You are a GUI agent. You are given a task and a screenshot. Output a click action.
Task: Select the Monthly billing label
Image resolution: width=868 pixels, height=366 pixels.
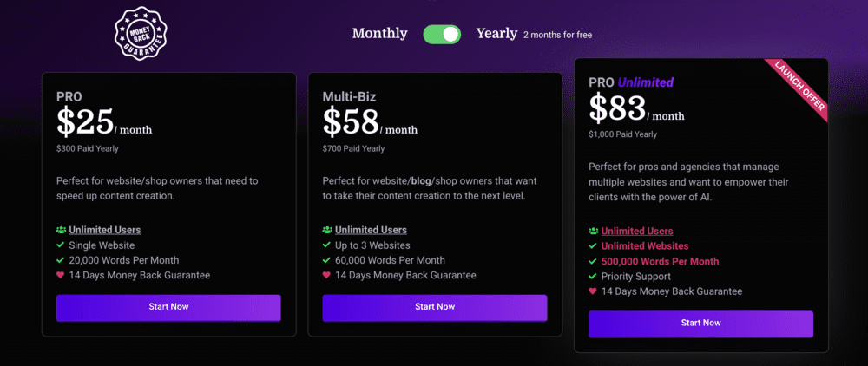(x=380, y=34)
